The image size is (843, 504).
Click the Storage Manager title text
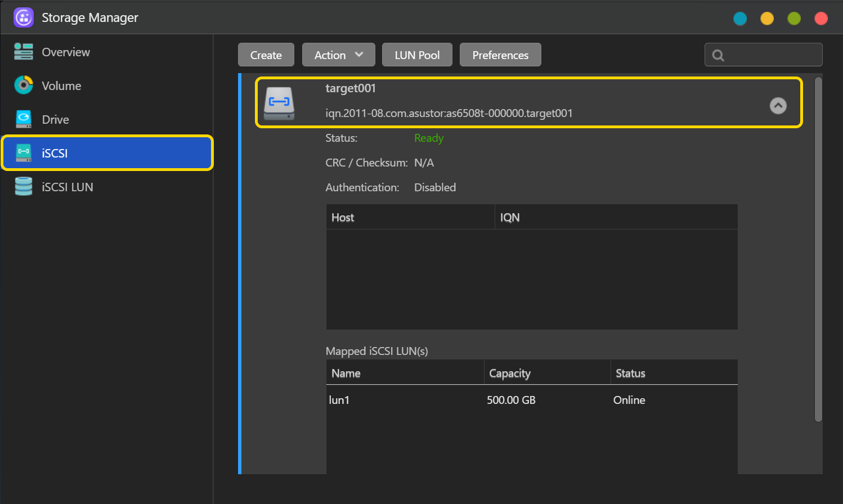pyautogui.click(x=90, y=17)
